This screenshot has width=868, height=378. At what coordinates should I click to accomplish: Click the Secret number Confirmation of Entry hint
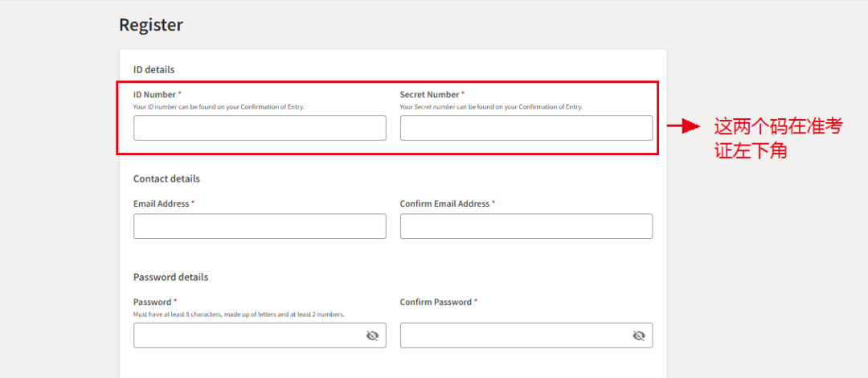click(491, 107)
